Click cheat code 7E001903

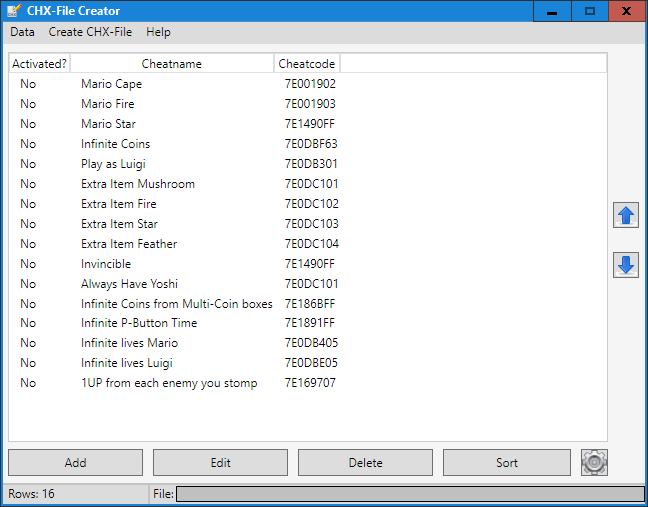point(310,104)
